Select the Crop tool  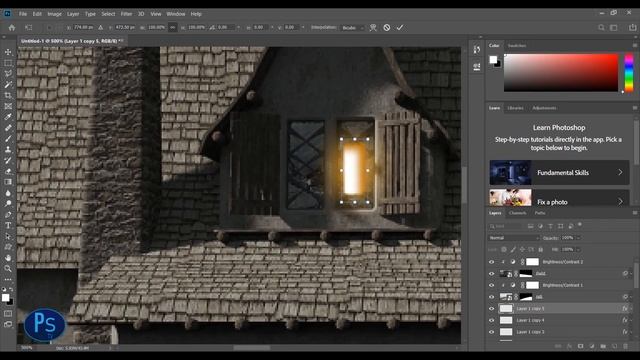pyautogui.click(x=8, y=96)
